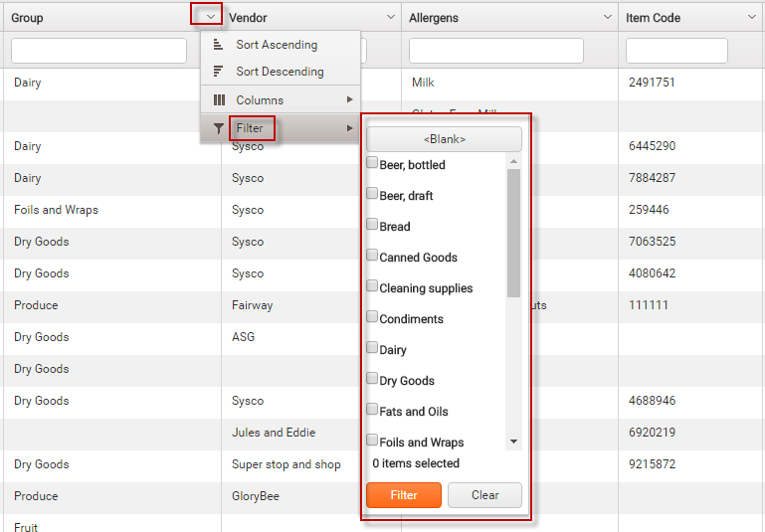Click the Sort Descending icon

(218, 72)
